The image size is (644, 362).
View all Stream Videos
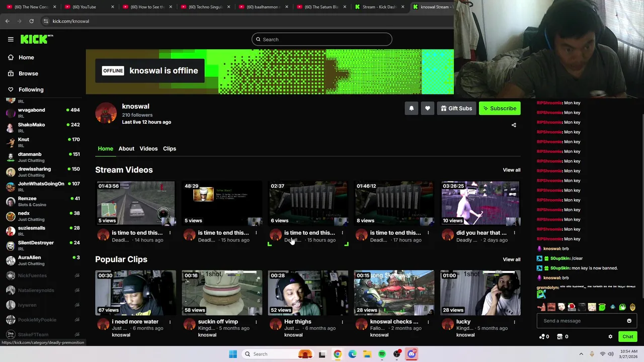coord(512,170)
